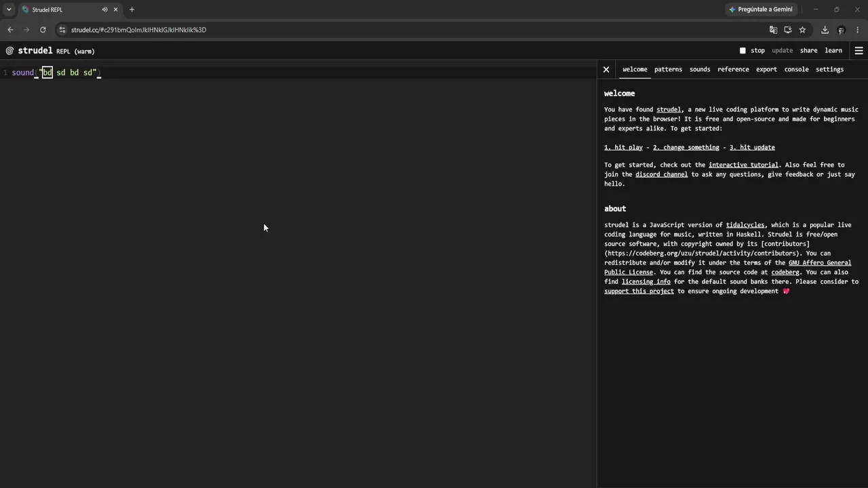Switch to the sounds tab
Viewport: 868px width, 488px height.
[x=700, y=69]
